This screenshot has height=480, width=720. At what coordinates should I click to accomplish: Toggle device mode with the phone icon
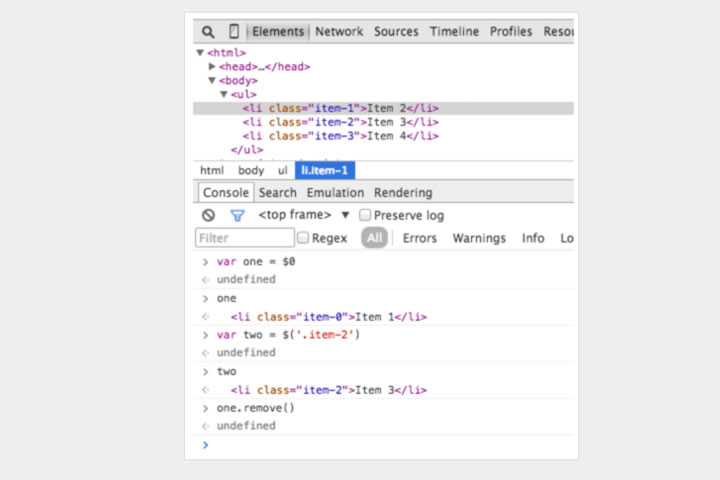[233, 32]
